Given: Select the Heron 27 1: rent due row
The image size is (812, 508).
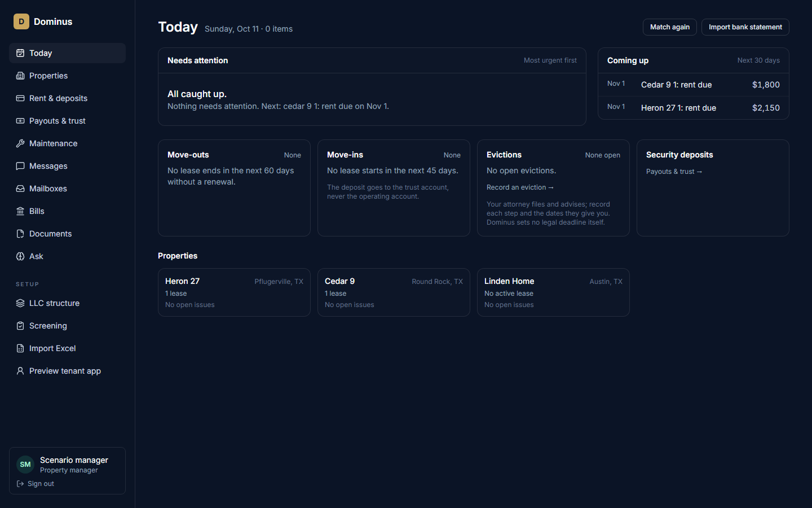Looking at the screenshot, I should (694, 108).
